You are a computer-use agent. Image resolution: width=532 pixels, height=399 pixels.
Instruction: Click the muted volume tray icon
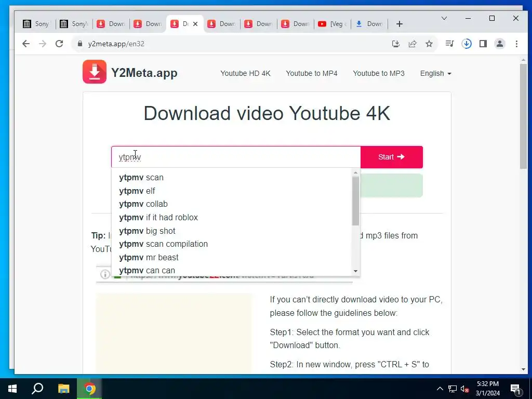[465, 389]
